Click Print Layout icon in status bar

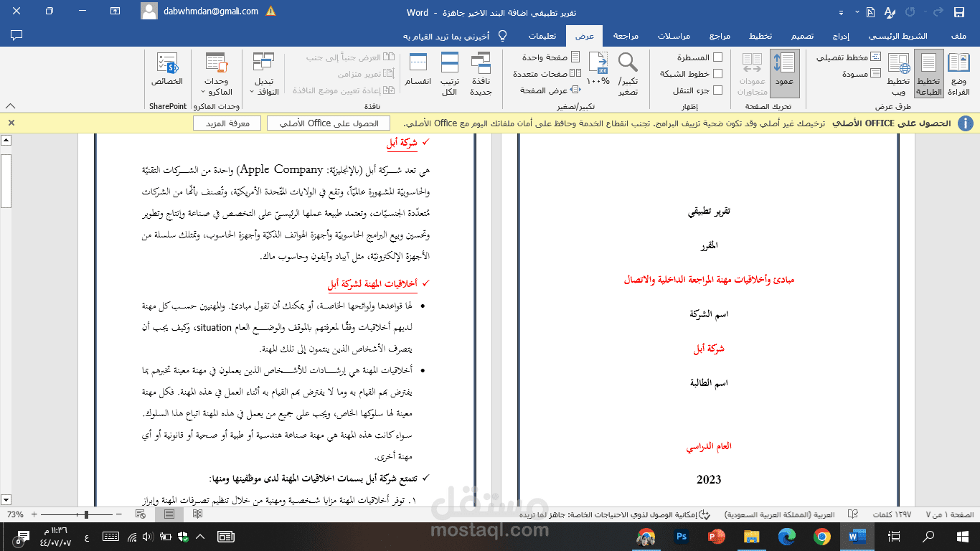169,514
